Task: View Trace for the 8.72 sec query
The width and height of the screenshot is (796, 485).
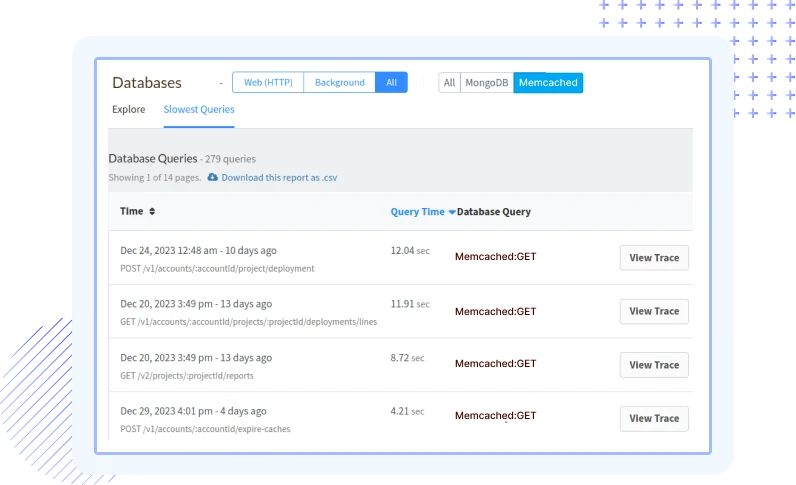Action: [x=653, y=365]
